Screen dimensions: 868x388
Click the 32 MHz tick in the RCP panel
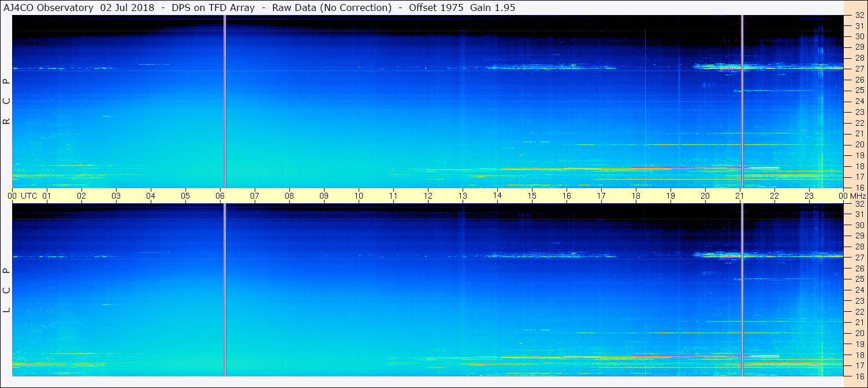coord(859,15)
